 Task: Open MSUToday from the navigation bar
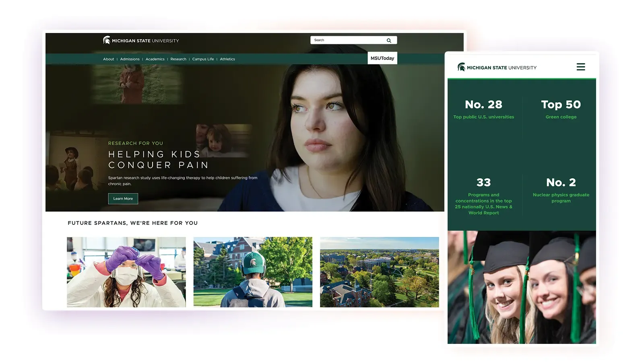382,58
